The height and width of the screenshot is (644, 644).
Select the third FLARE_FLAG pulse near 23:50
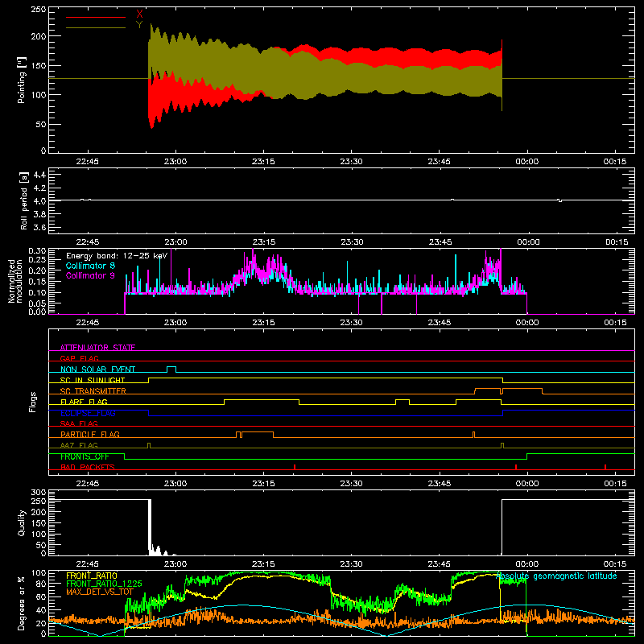pyautogui.click(x=479, y=402)
